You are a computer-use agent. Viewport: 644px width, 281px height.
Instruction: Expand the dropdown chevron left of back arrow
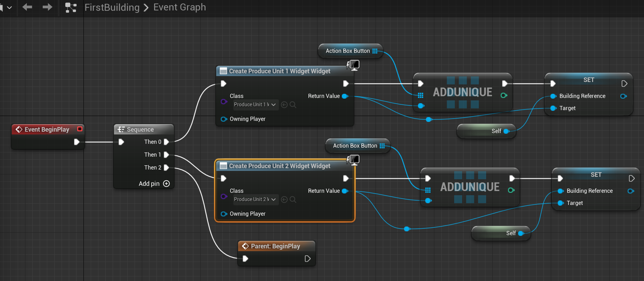pos(9,7)
